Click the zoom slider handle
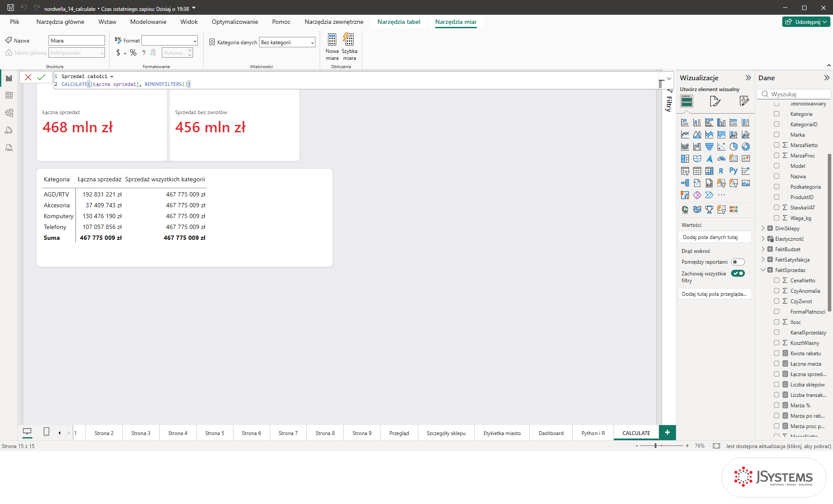Viewport: 833px width, 504px height. [x=656, y=446]
